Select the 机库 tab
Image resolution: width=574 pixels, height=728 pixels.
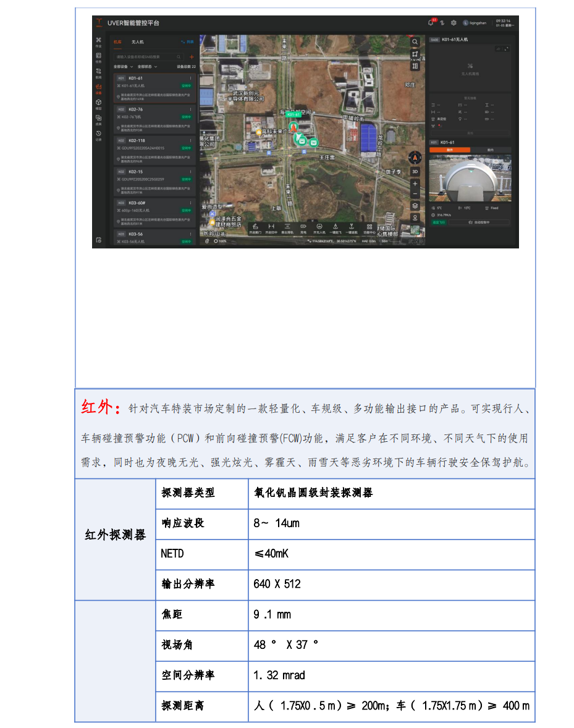click(x=117, y=42)
